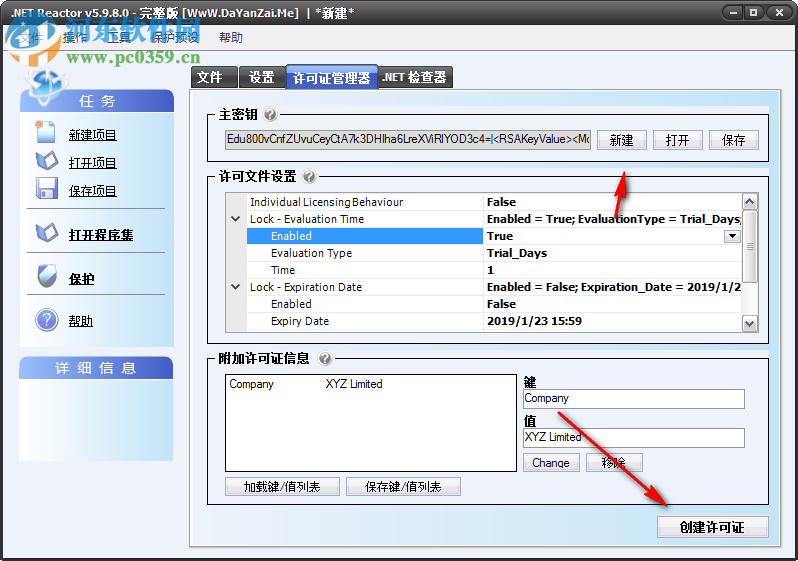Open the Enabled True dropdown arrow
The image size is (798, 561).
[732, 236]
